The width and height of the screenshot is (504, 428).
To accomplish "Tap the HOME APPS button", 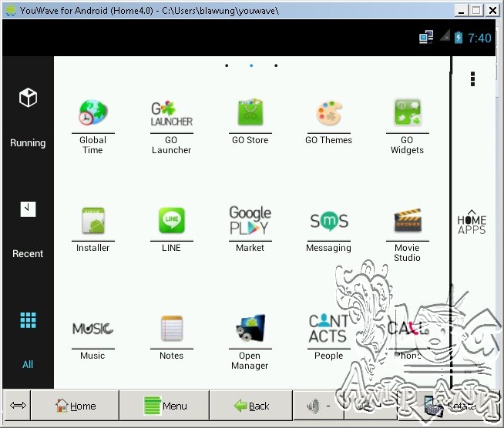I will 472,222.
